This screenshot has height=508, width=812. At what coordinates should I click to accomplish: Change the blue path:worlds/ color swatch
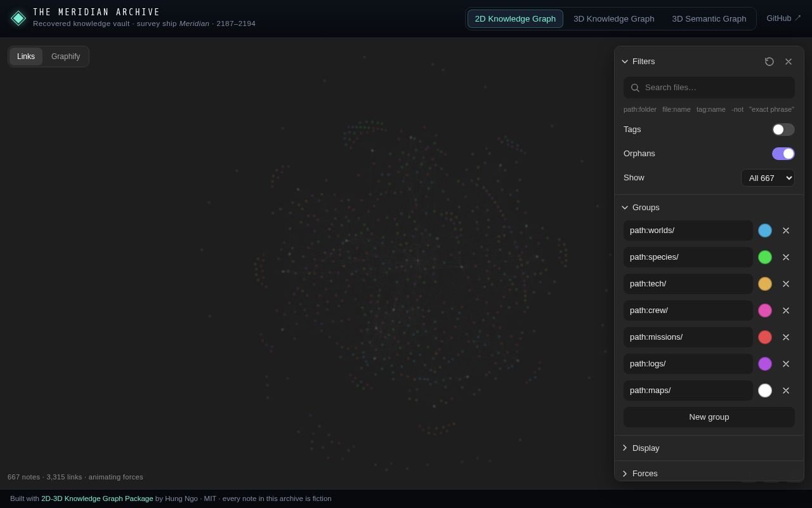pos(765,231)
